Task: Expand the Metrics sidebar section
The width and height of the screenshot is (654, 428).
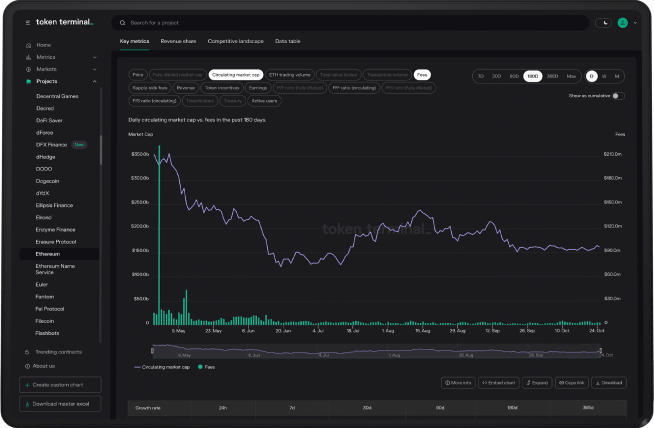Action: click(x=96, y=57)
